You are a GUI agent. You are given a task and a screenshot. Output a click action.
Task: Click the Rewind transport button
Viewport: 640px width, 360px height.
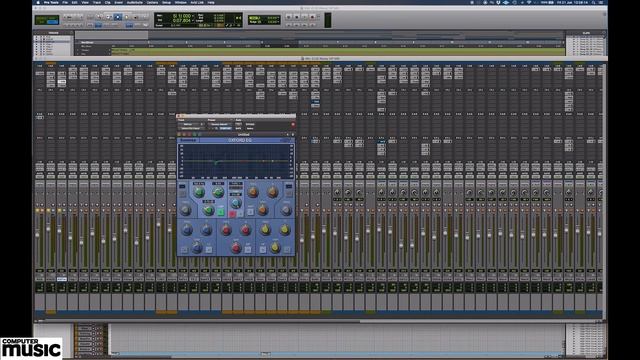pyautogui.click(x=297, y=25)
